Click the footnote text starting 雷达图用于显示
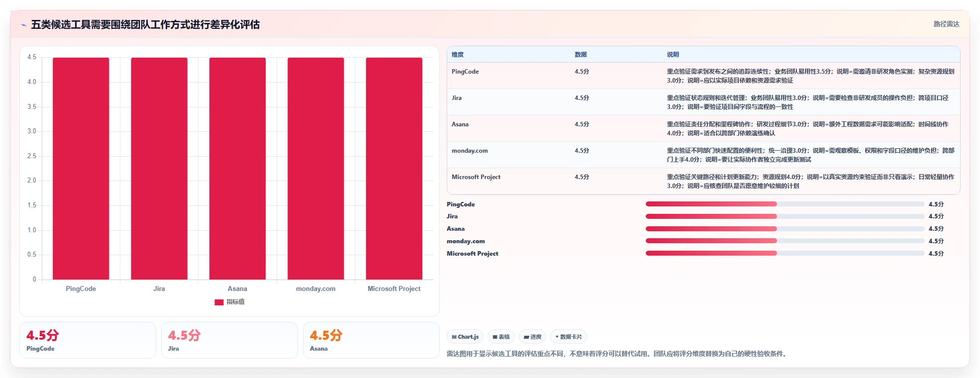Screen dimensions: 980x378 (x=617, y=354)
